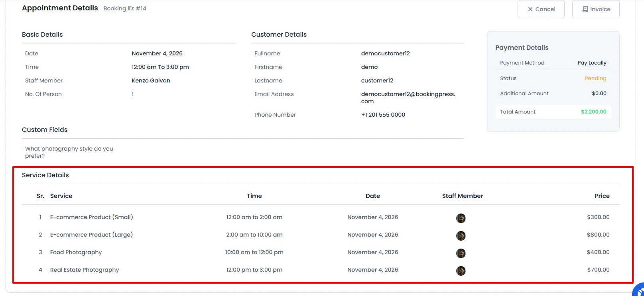Image resolution: width=644 pixels, height=296 pixels.
Task: Click the 12:00 pm to 3:00 pm time cell
Action: coord(254,270)
